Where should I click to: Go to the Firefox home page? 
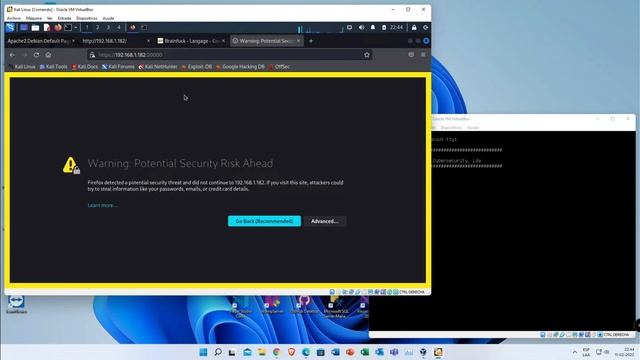[48, 55]
